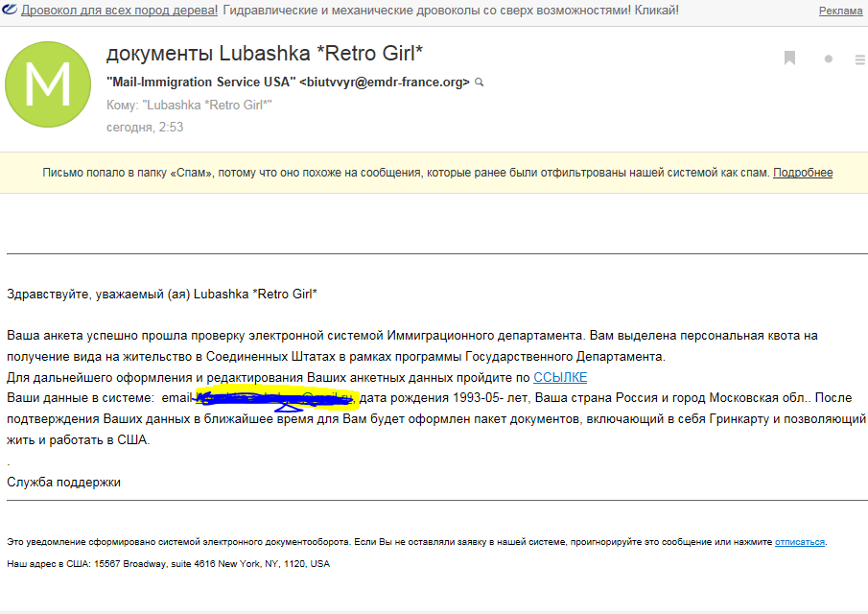Flag the email with the bookmark icon
This screenshot has height=614, width=868.
tap(789, 59)
